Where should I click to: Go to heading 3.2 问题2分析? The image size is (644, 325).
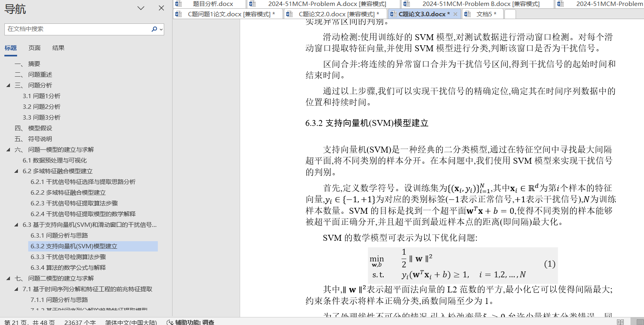(42, 106)
